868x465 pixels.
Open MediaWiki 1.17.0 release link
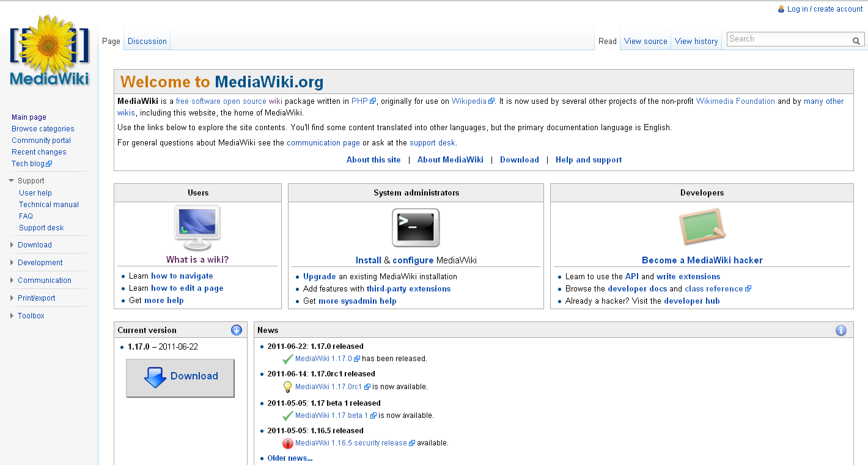328,359
